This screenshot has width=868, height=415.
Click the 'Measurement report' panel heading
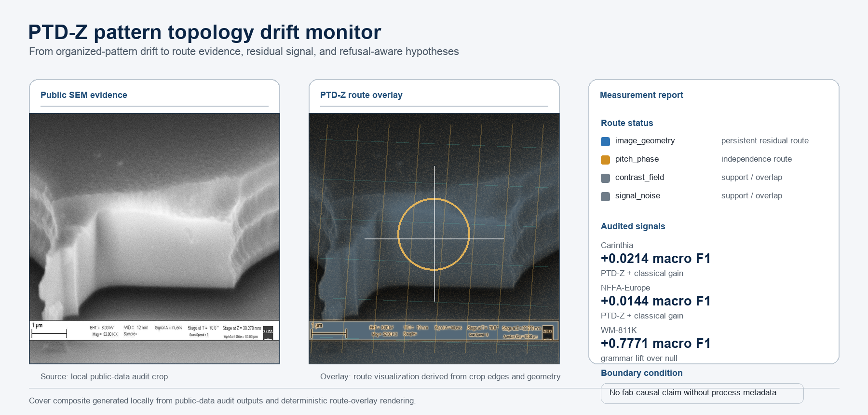point(641,95)
